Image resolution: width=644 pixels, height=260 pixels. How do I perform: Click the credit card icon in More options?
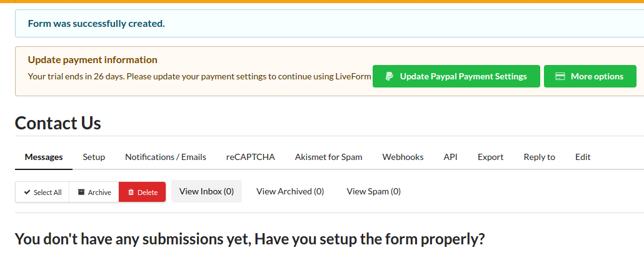click(x=560, y=76)
